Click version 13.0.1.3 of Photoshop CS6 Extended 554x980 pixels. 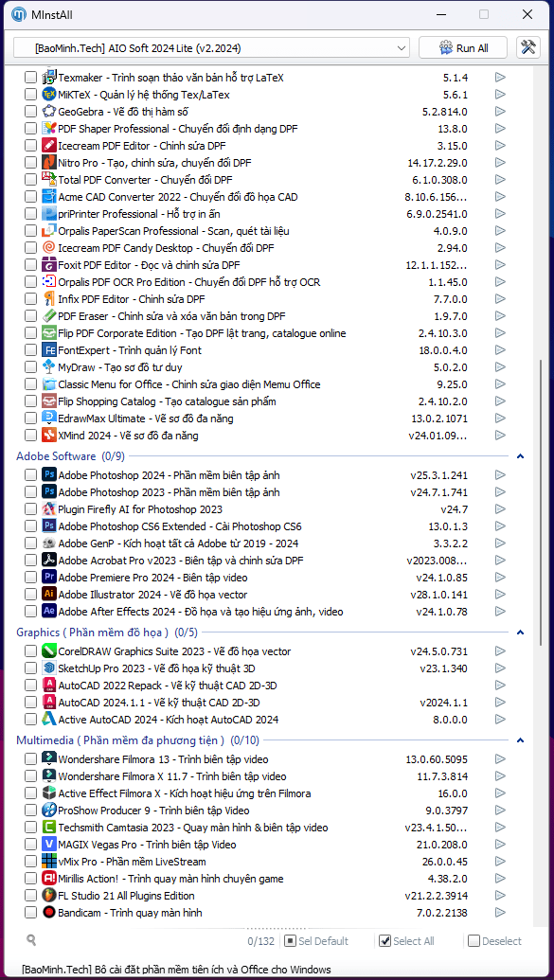click(446, 526)
